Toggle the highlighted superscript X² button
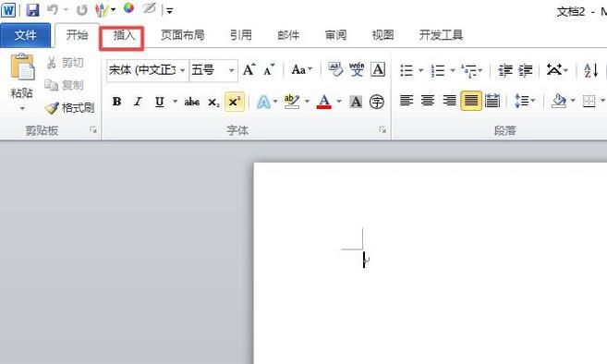Screen dimensions: 607x364 tap(234, 102)
